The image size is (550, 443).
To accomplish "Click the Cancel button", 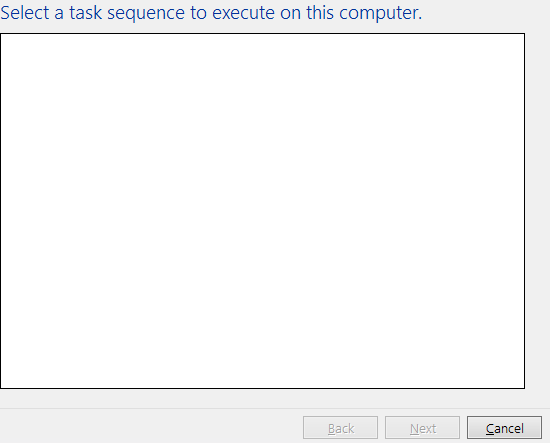I will (504, 428).
